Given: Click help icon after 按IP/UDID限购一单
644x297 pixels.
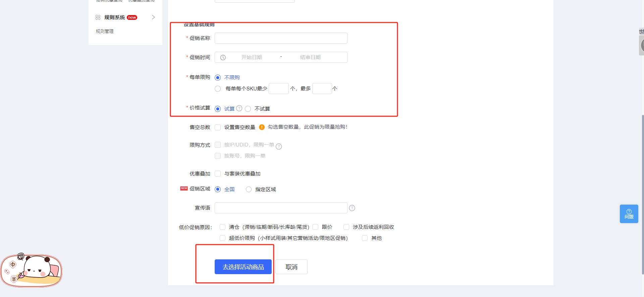Looking at the screenshot, I should [279, 146].
